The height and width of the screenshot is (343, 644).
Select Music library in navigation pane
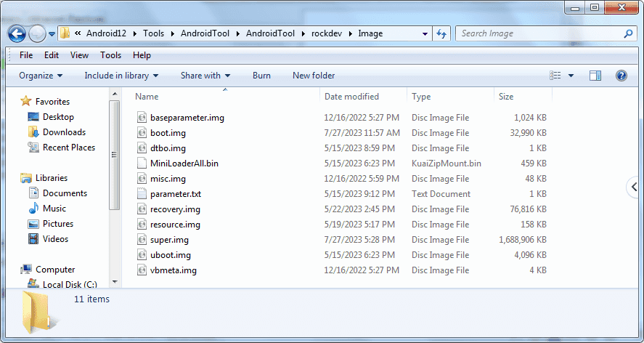[x=54, y=209]
